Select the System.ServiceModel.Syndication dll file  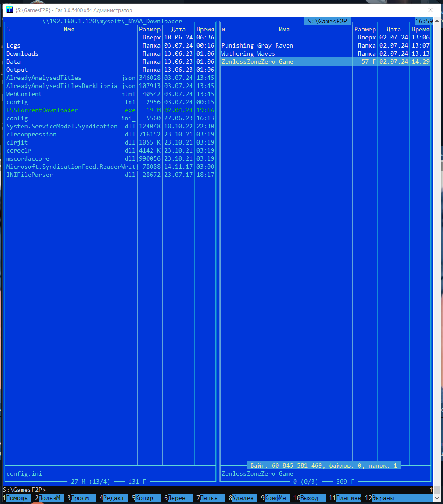(x=110, y=126)
